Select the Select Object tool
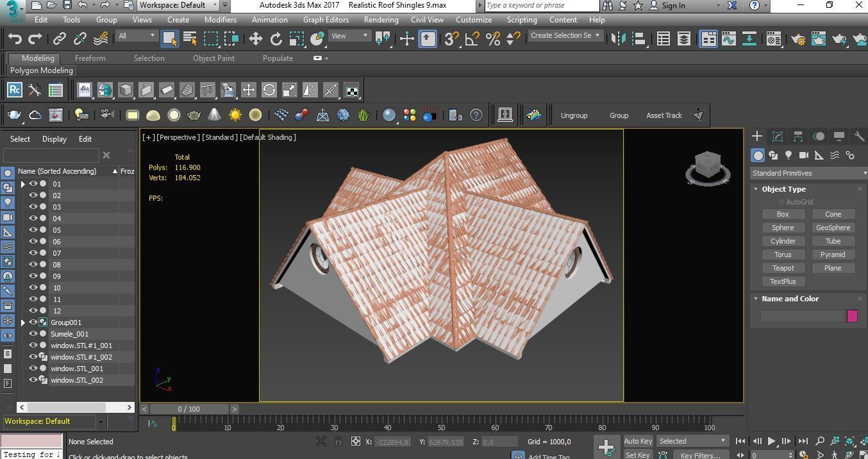The image size is (868, 459). click(x=169, y=38)
